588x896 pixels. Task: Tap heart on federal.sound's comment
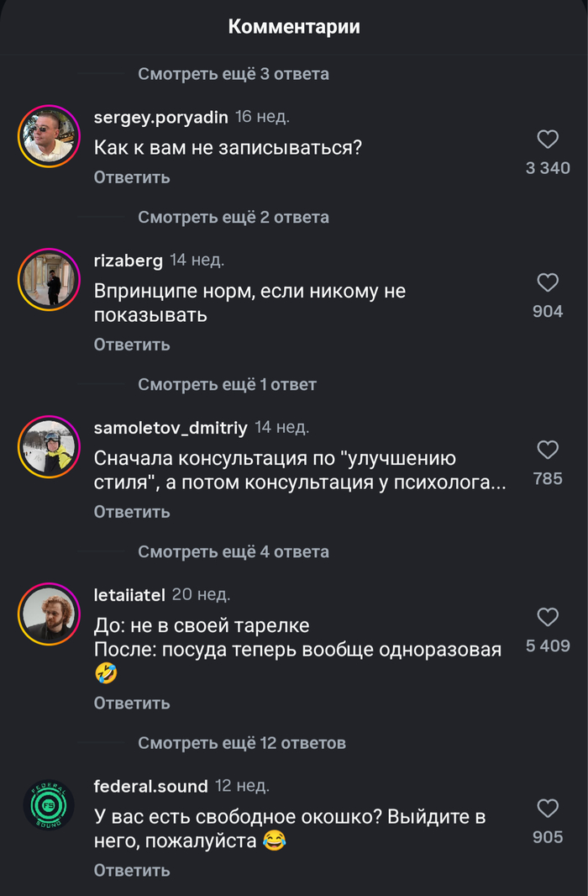point(548,809)
